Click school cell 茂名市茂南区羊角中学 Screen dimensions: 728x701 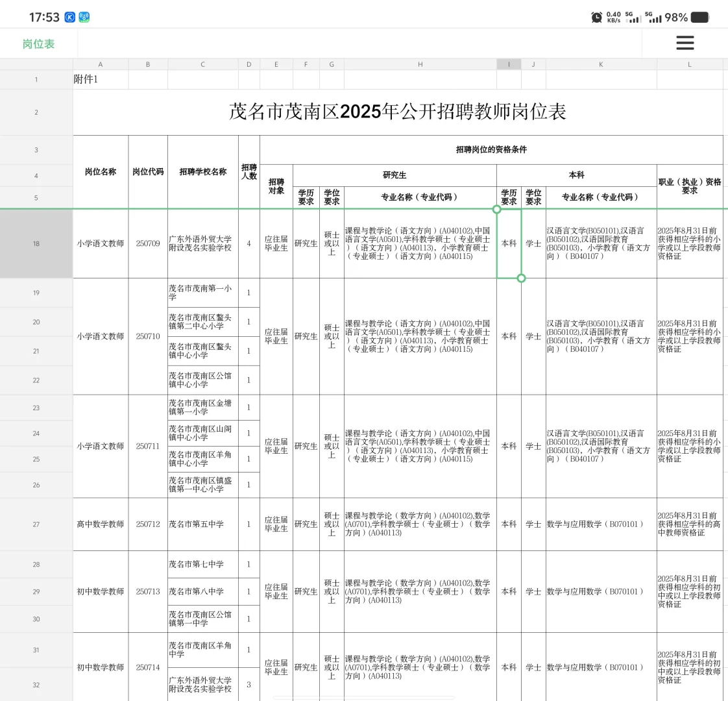[x=203, y=650]
